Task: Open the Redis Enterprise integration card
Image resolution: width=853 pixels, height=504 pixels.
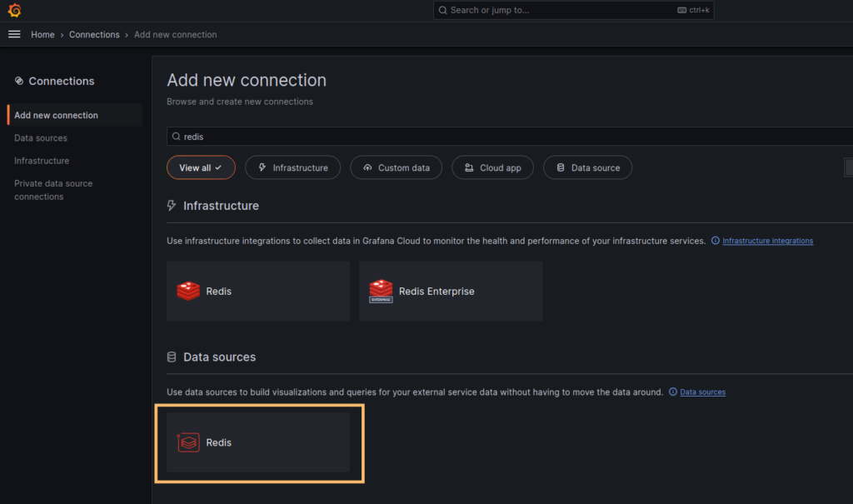Action: click(x=451, y=292)
